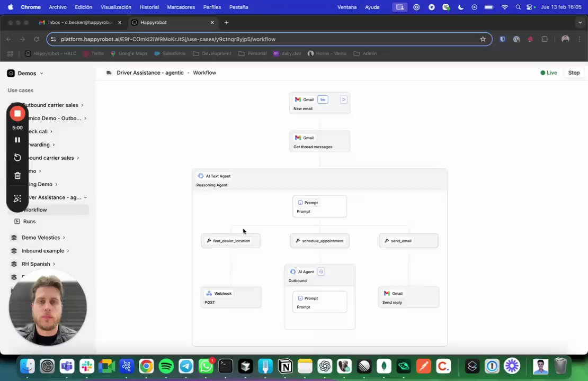
Task: Open Slack from the Dock
Action: 87,366
